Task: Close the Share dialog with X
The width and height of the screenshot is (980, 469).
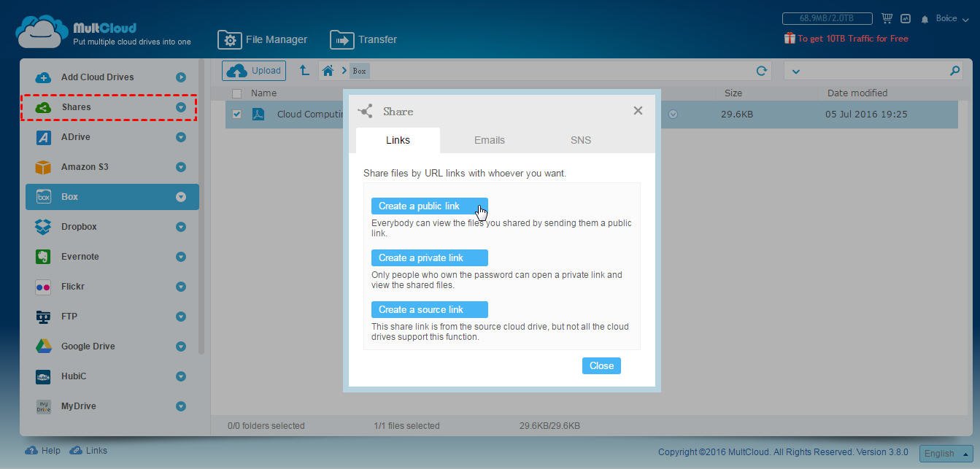Action: pos(638,111)
